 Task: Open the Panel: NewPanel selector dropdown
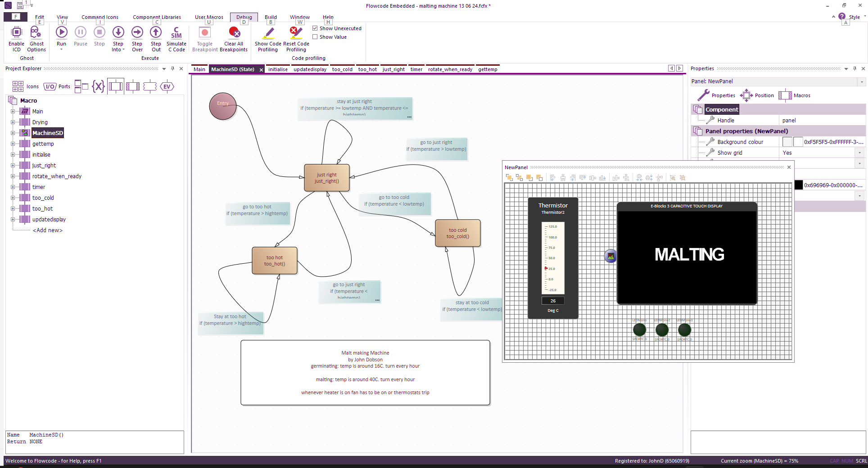click(x=862, y=82)
